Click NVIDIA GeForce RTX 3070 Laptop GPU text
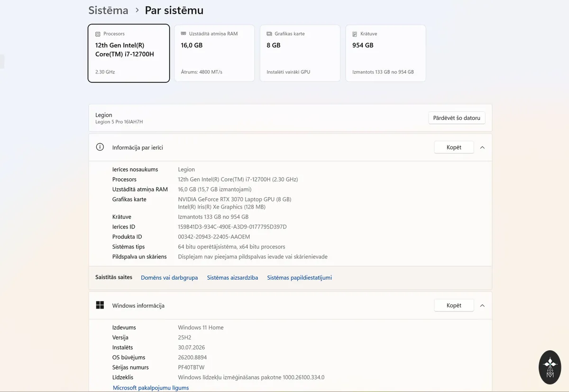Viewport: 569px width, 392px height. coord(235,199)
